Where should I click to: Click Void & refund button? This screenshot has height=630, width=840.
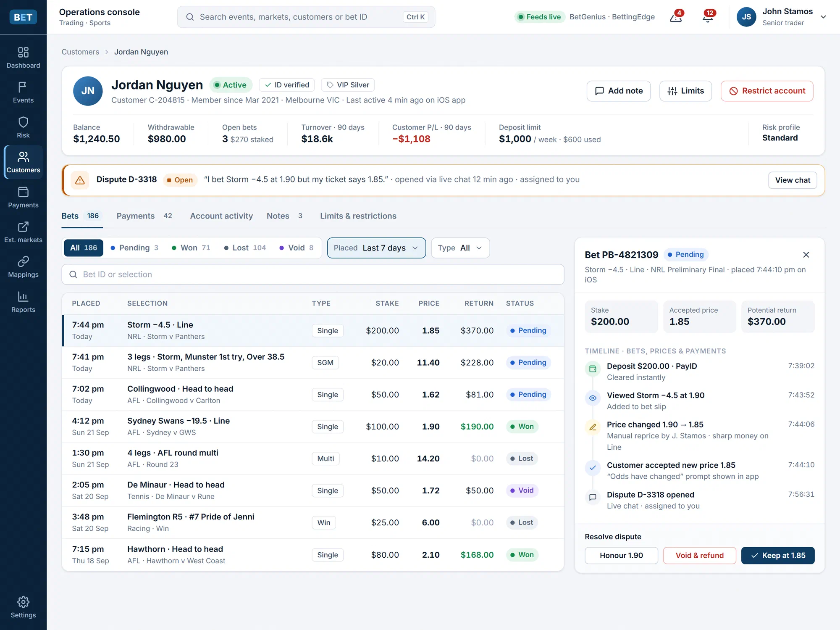pyautogui.click(x=700, y=556)
